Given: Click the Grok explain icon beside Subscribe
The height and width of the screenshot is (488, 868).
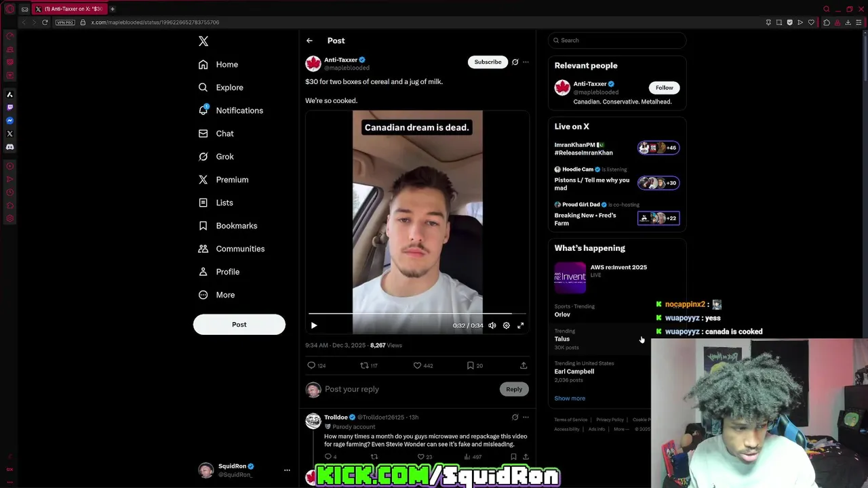Looking at the screenshot, I should click(x=515, y=62).
